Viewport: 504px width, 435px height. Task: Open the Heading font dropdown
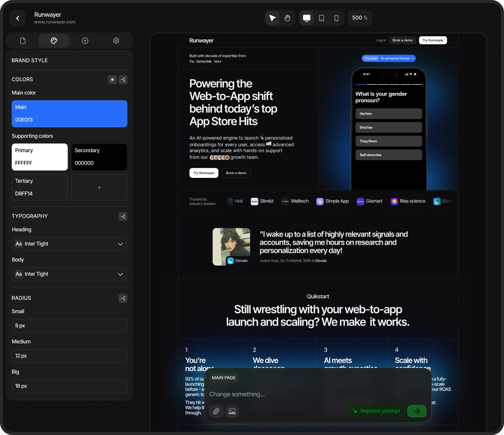click(x=120, y=244)
